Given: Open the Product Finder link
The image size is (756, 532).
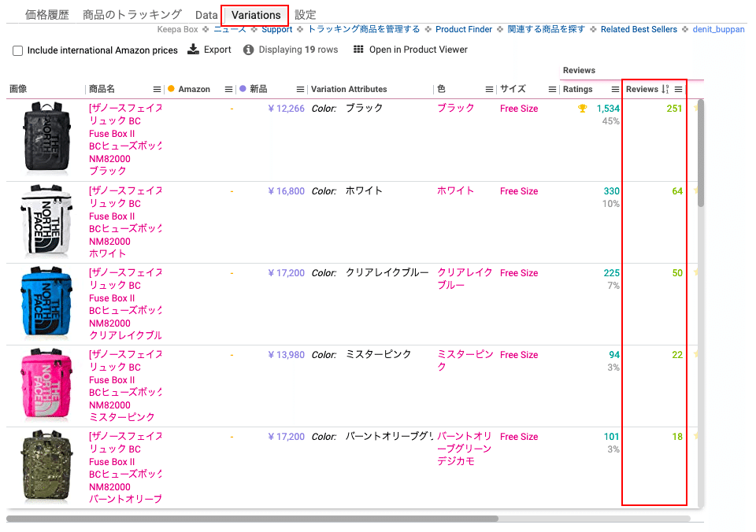Looking at the screenshot, I should pyautogui.click(x=464, y=29).
